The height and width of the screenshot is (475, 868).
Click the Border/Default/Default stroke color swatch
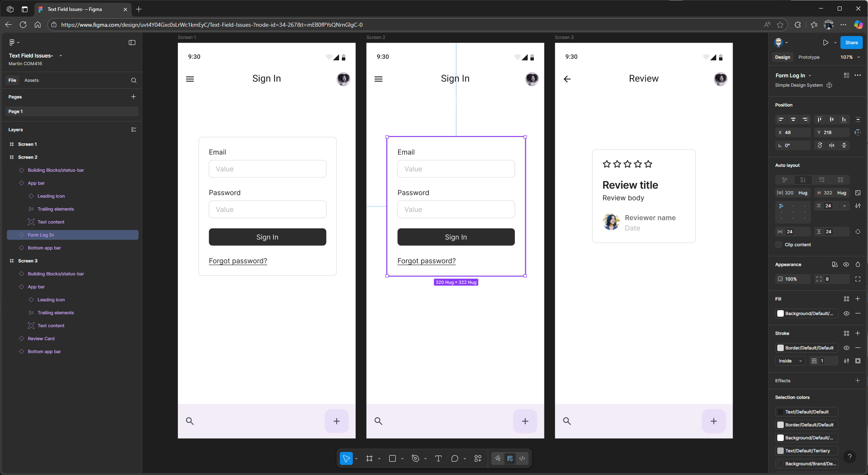tap(781, 348)
